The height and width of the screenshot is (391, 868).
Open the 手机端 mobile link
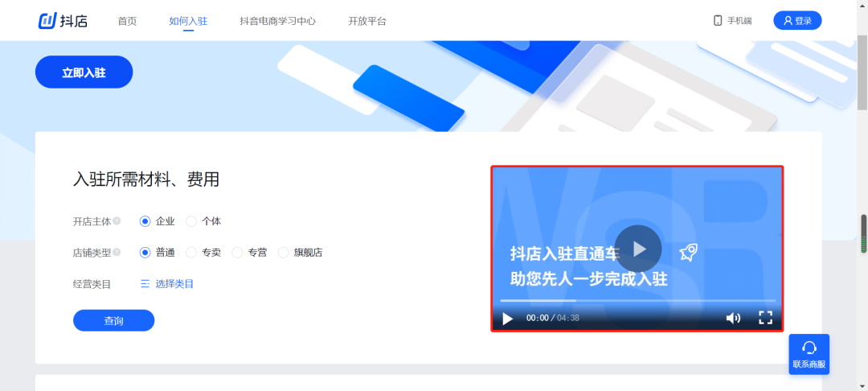tap(732, 21)
